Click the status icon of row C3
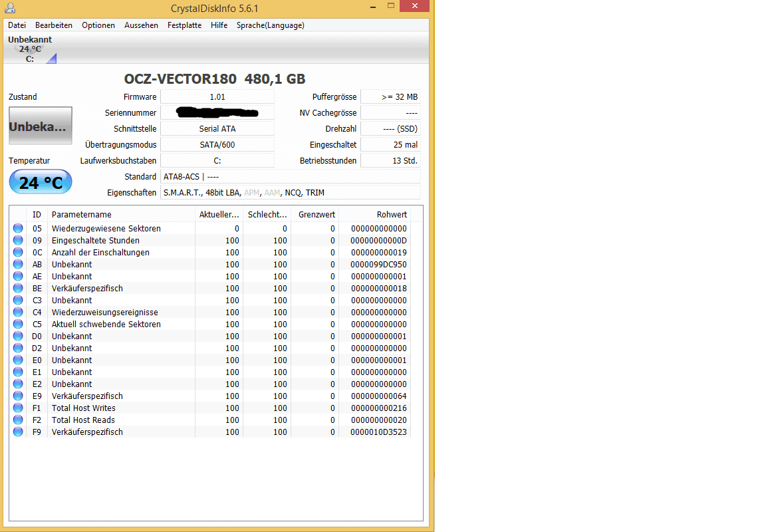The height and width of the screenshot is (532, 766). (x=18, y=300)
